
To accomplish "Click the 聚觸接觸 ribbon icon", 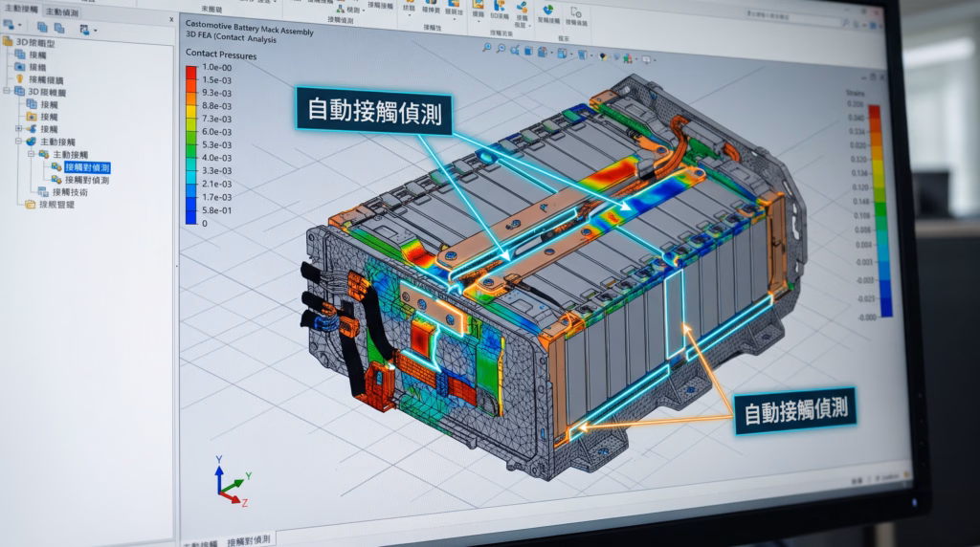I will (x=548, y=11).
